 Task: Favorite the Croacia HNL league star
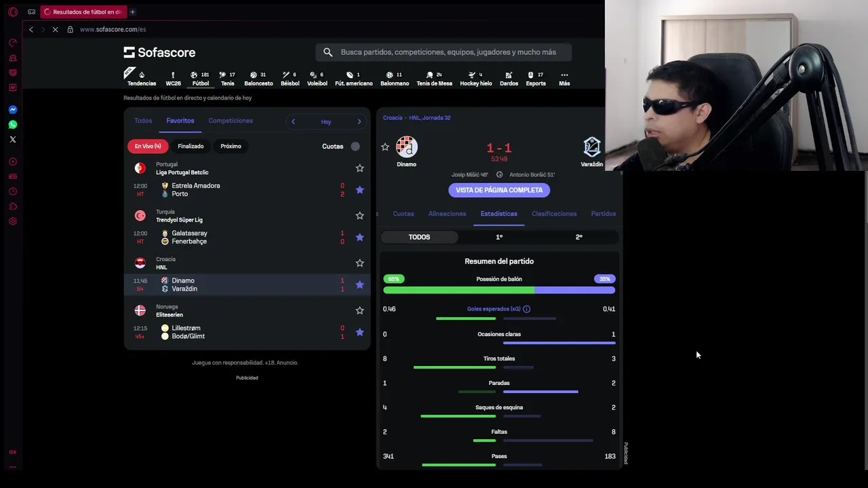click(360, 263)
